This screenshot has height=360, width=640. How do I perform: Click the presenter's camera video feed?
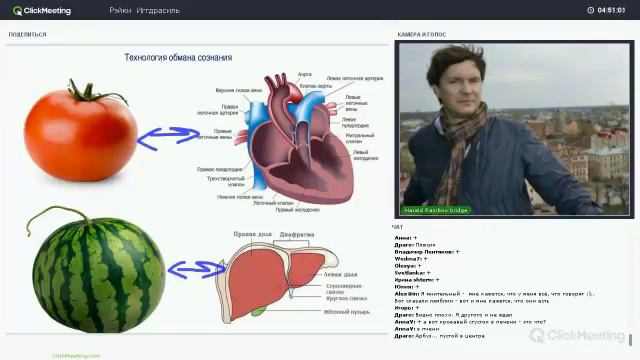pos(514,129)
